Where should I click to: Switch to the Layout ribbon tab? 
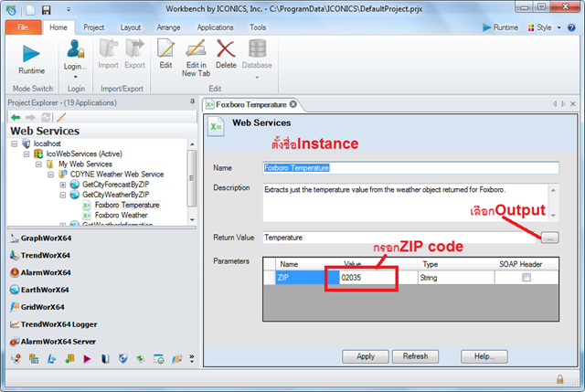(x=130, y=27)
